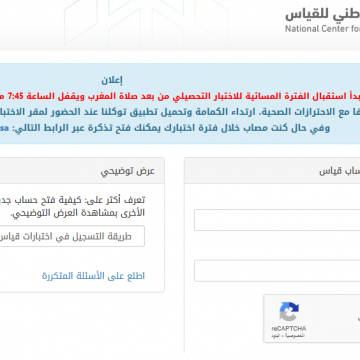Click the 'تعرف أكثر على' description paragraph
The height and width of the screenshot is (360, 360).
pyautogui.click(x=72, y=206)
